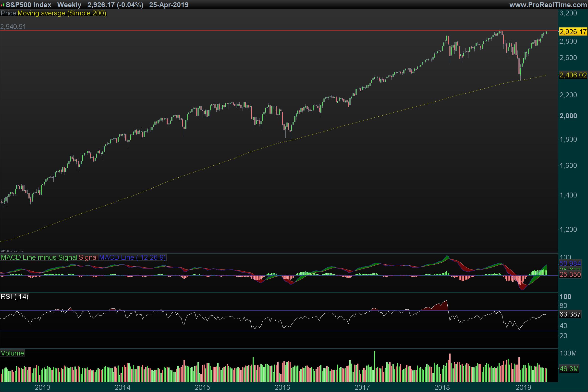This screenshot has height=392, width=588.
Task: Select the MACD Line minus Signal label
Action: pyautogui.click(x=39, y=257)
